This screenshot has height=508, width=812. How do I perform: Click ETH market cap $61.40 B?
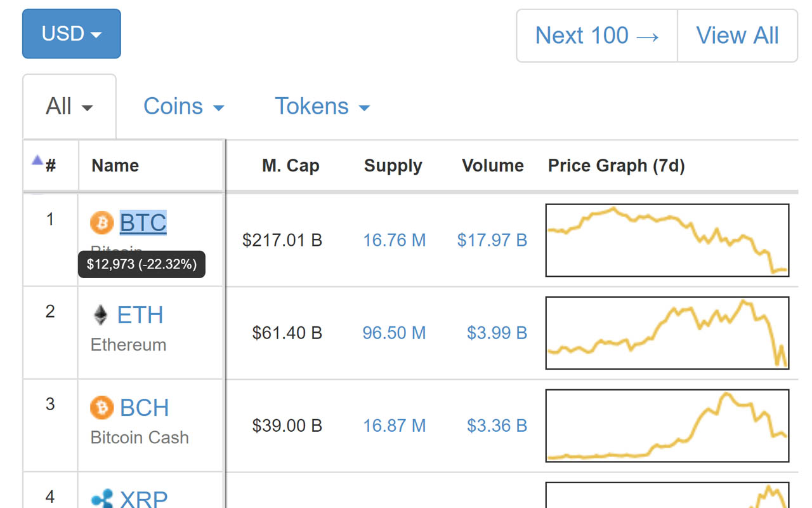coord(287,333)
